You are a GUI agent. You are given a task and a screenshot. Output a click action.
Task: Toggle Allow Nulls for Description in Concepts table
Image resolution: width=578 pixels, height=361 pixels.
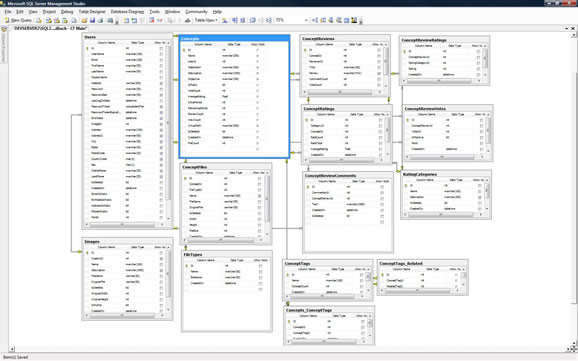coord(257,73)
